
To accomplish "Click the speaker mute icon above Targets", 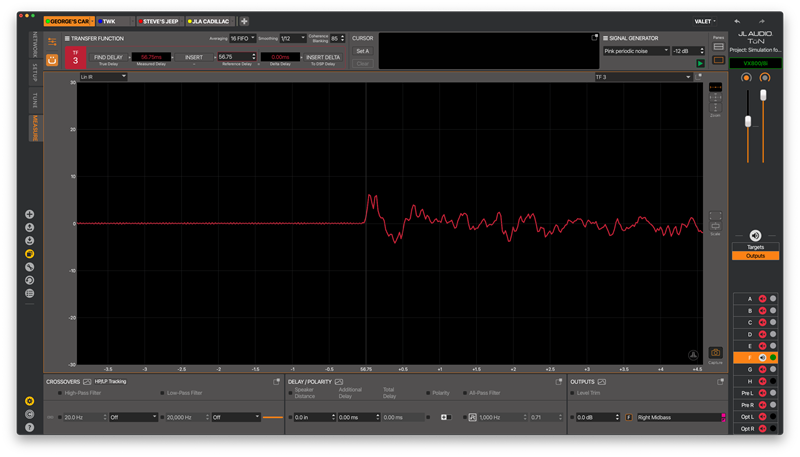I will [x=755, y=235].
